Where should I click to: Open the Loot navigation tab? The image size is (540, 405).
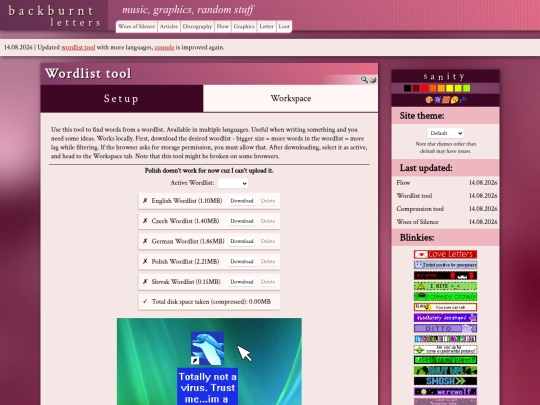click(x=284, y=27)
